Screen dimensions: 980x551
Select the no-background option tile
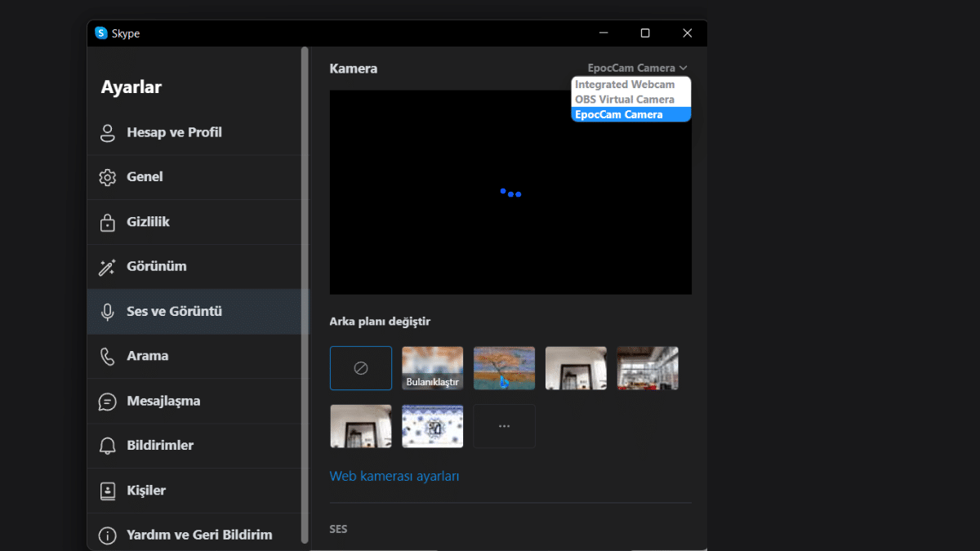[x=361, y=368]
